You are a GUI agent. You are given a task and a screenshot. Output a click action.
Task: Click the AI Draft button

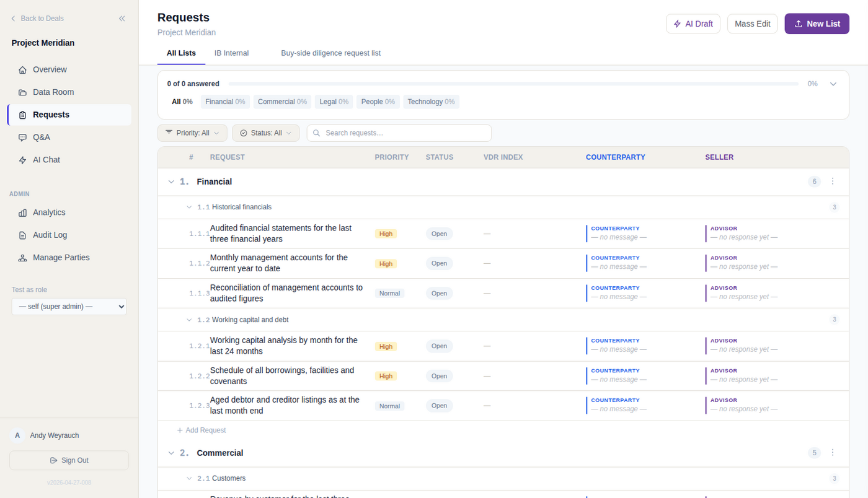693,24
